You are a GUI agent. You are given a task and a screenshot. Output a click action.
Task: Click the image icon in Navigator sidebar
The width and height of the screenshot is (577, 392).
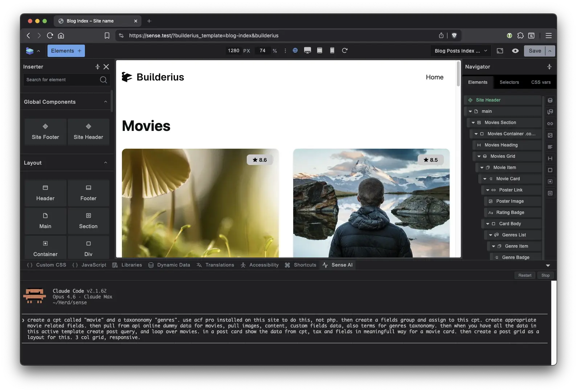click(x=550, y=135)
